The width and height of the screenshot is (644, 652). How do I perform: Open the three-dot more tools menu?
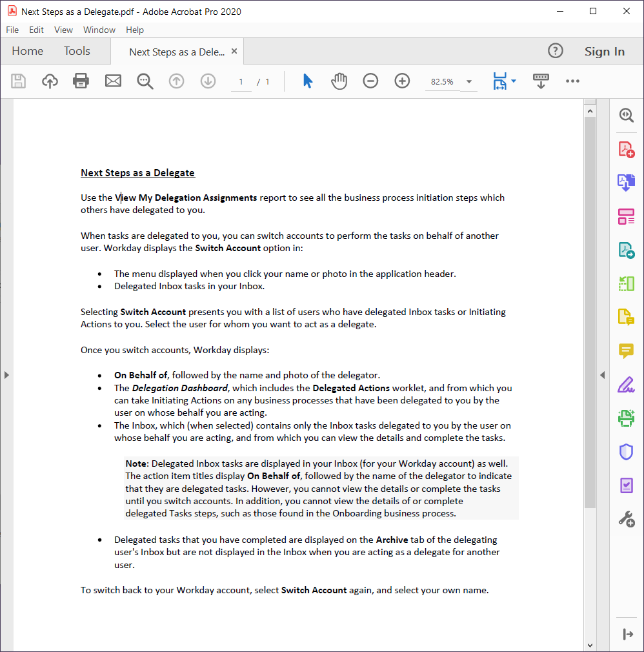[x=572, y=81]
